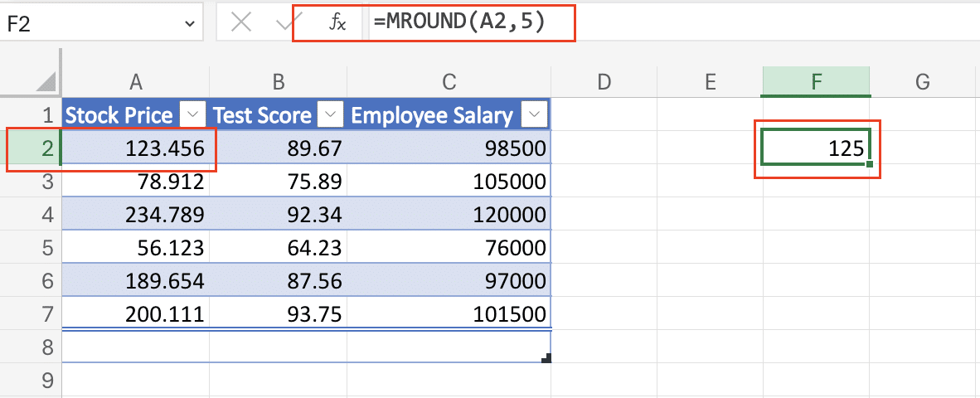Viewport: 980px width, 398px height.
Task: Expand the Name Box dropdown arrow
Action: coord(189,24)
